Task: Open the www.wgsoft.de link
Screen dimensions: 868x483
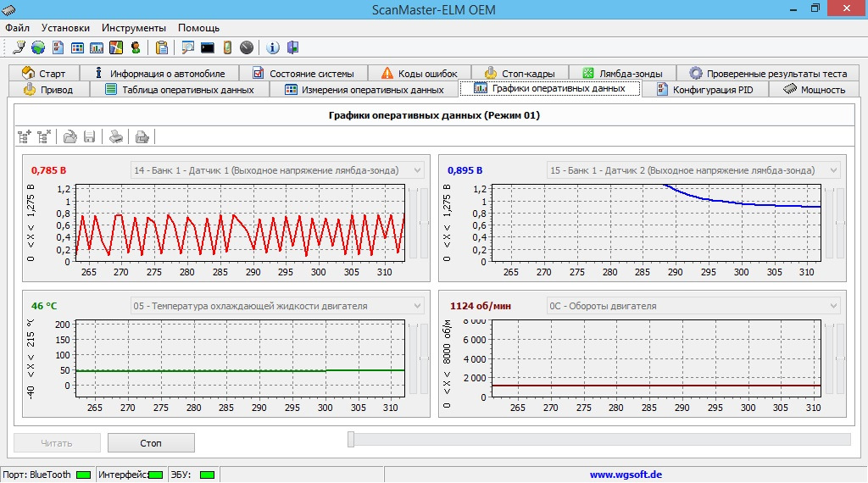Action: [626, 475]
